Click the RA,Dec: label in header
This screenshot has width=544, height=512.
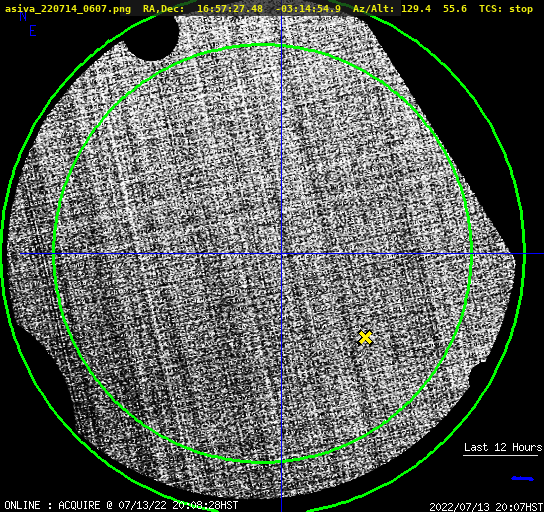click(x=164, y=9)
